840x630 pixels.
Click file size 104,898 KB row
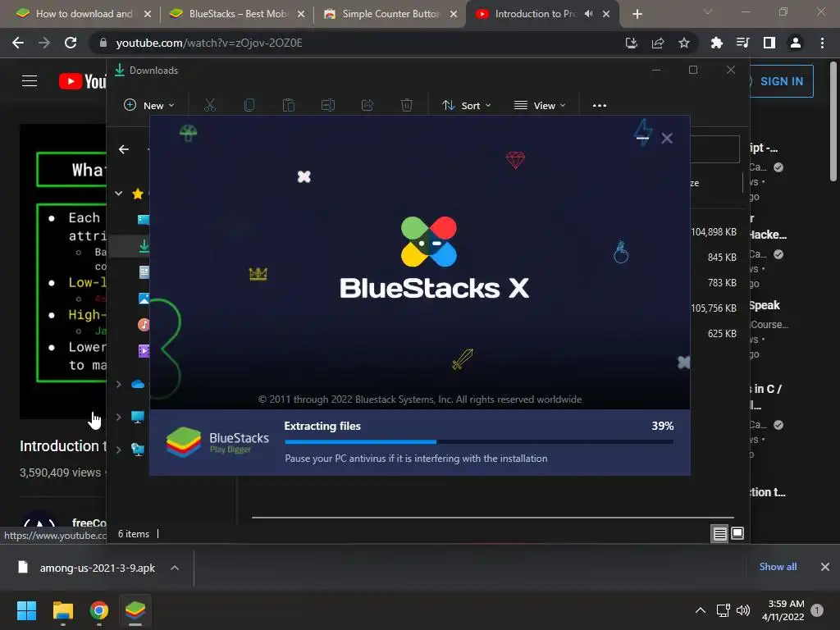coord(714,232)
